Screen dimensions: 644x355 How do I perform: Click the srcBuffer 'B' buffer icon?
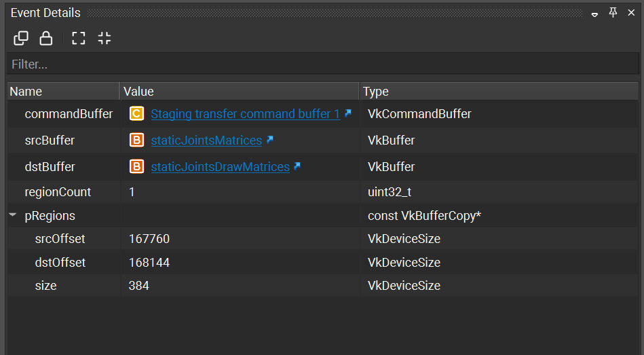136,141
